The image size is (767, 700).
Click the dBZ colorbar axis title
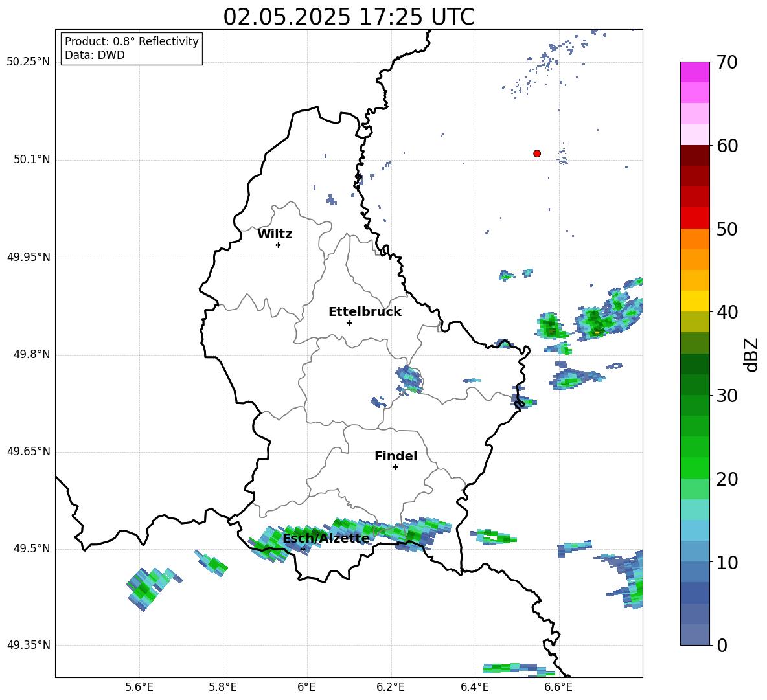pyautogui.click(x=752, y=354)
